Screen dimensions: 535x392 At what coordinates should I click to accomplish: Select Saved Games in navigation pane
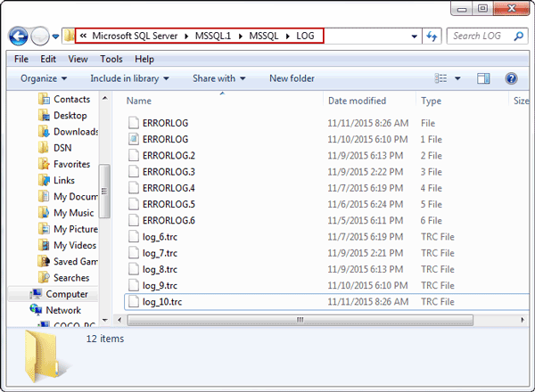(x=69, y=261)
